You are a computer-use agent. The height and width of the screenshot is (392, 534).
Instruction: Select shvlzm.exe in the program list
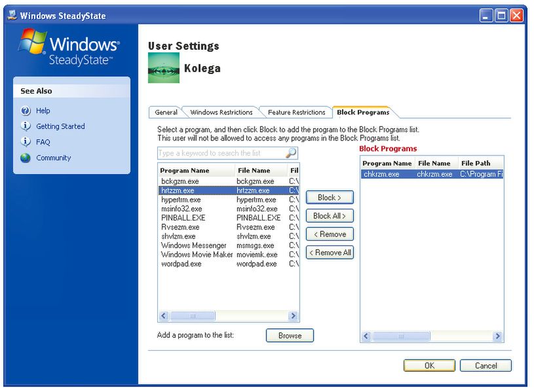pos(229,236)
